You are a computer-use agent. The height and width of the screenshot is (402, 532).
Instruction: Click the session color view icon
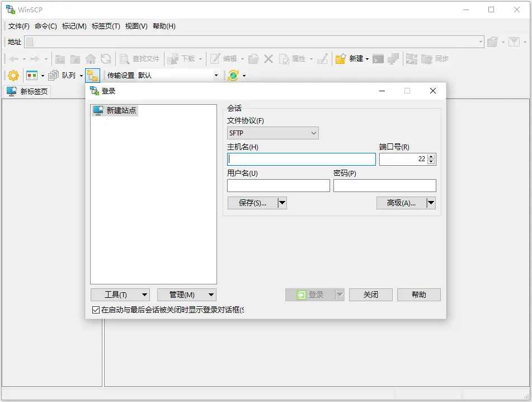point(32,76)
